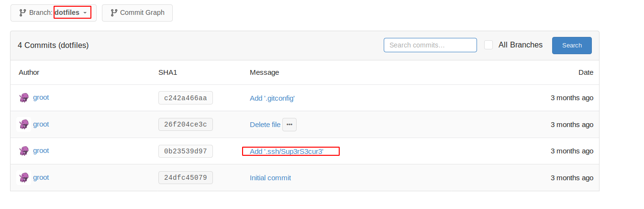Click the branch icon beside Branch label
The image size is (644, 209).
[x=22, y=13]
